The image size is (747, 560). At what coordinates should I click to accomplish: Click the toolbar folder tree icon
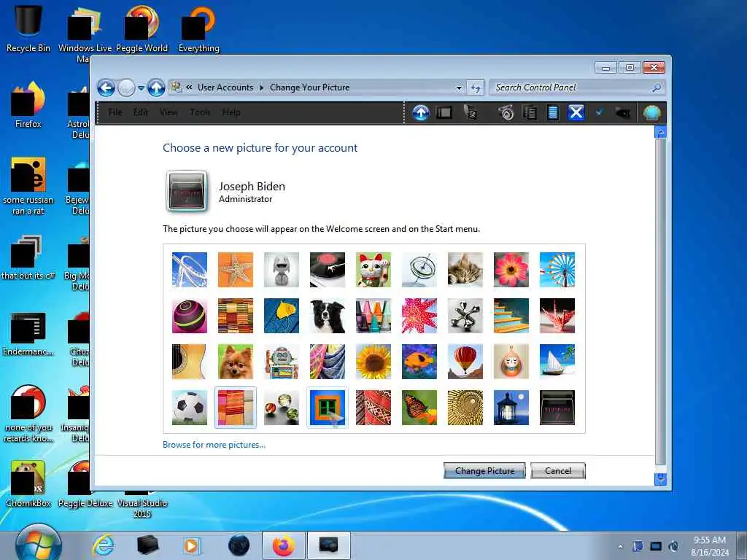click(471, 113)
